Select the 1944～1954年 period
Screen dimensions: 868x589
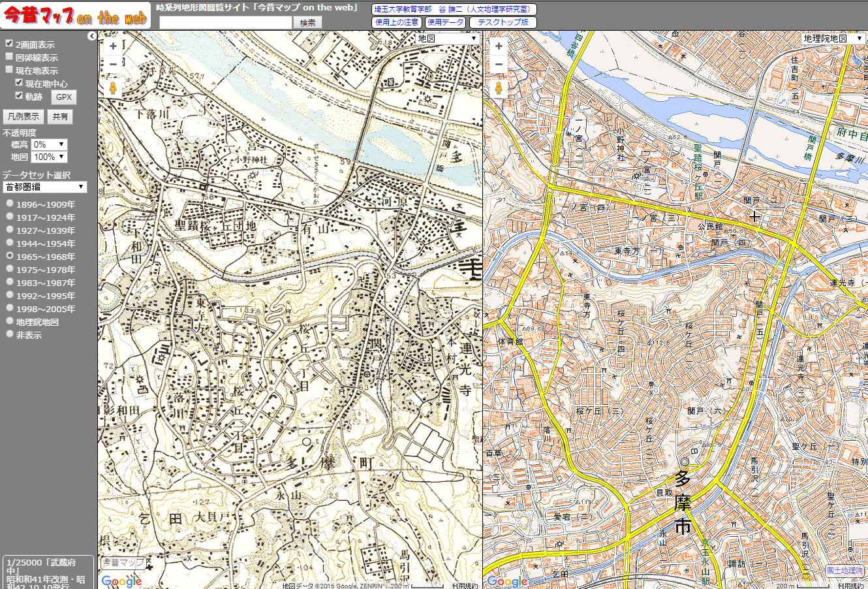pyautogui.click(x=10, y=243)
